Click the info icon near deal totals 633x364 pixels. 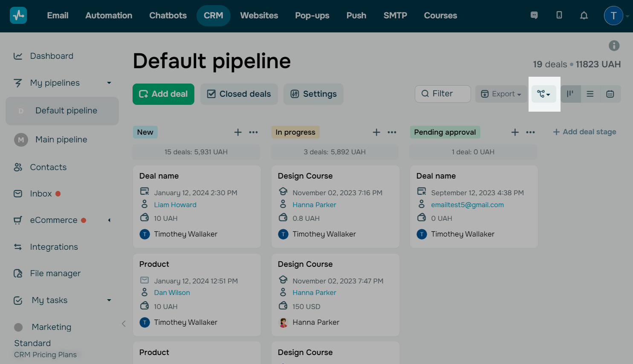614,46
